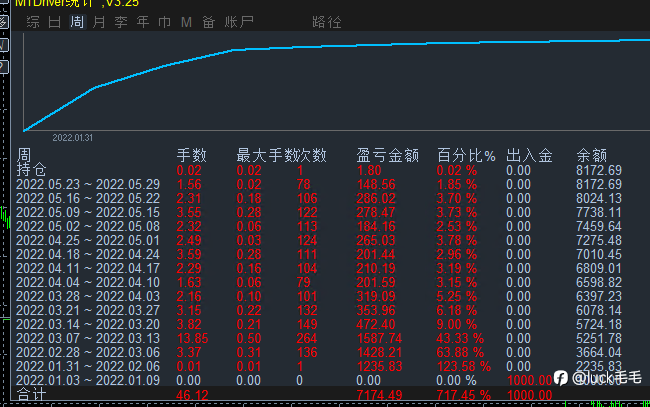
Task: Open the 季 quarterly tab
Action: 121,22
